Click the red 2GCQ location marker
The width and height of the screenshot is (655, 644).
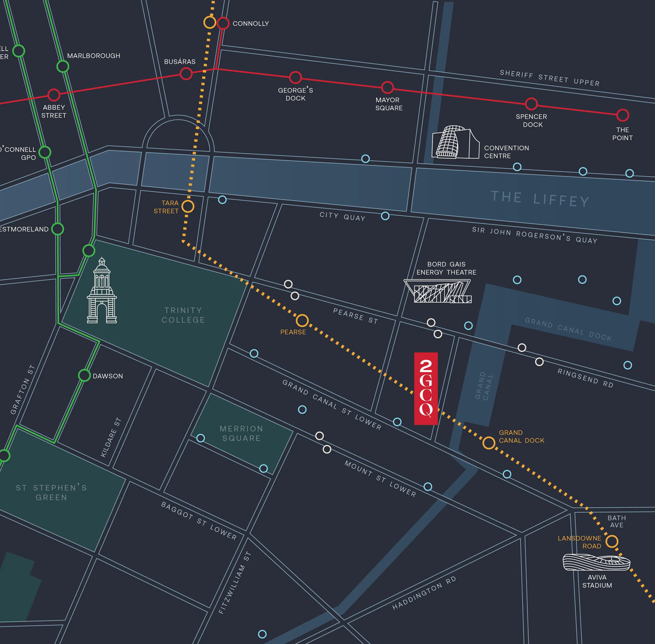coord(426,388)
